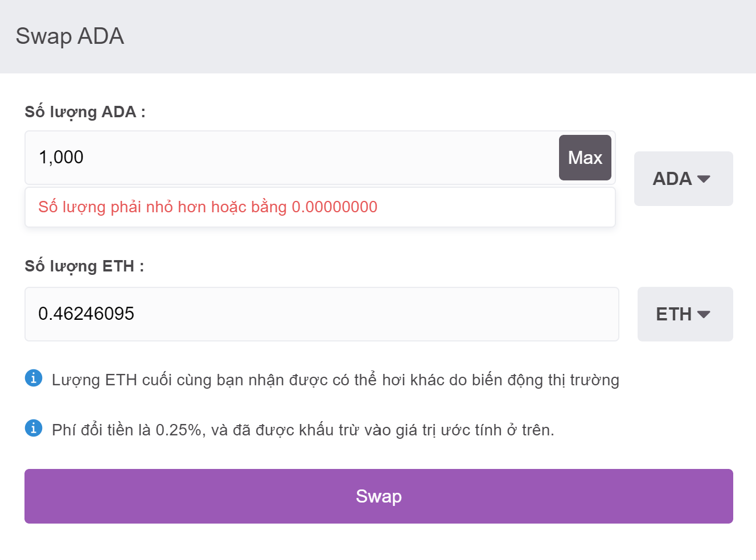Click the Số lượng ADA label
The image size is (756, 560).
pos(84,112)
